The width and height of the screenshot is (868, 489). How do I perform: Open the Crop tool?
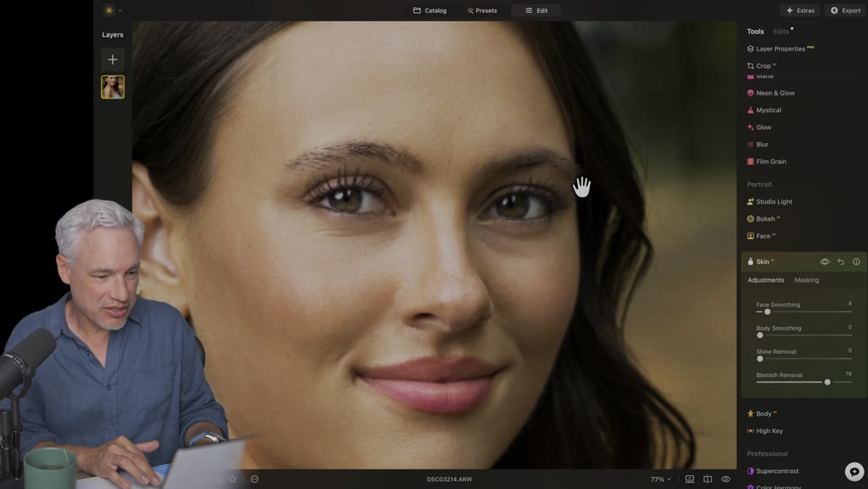761,66
